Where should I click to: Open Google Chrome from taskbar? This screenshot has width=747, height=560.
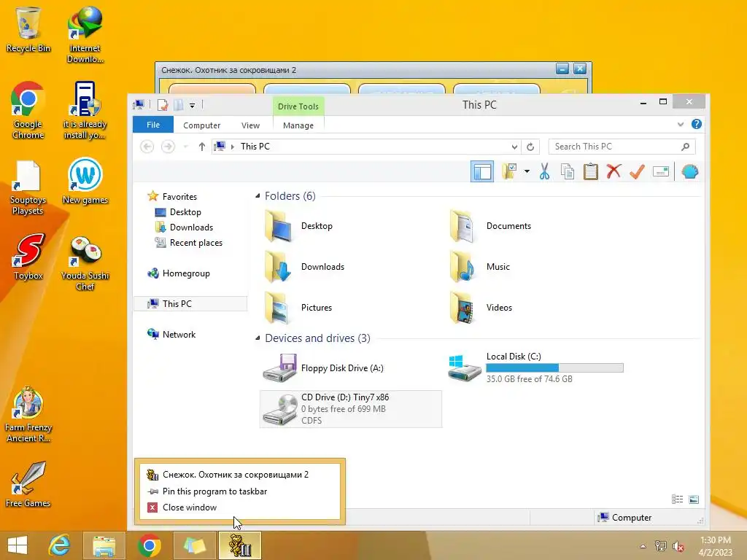click(150, 545)
